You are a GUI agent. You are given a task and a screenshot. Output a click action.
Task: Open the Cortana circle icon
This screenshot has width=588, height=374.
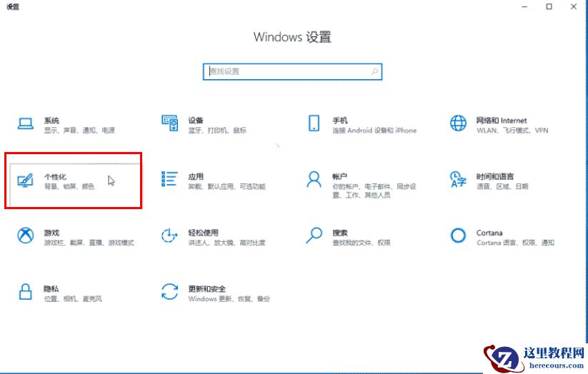pyautogui.click(x=458, y=236)
